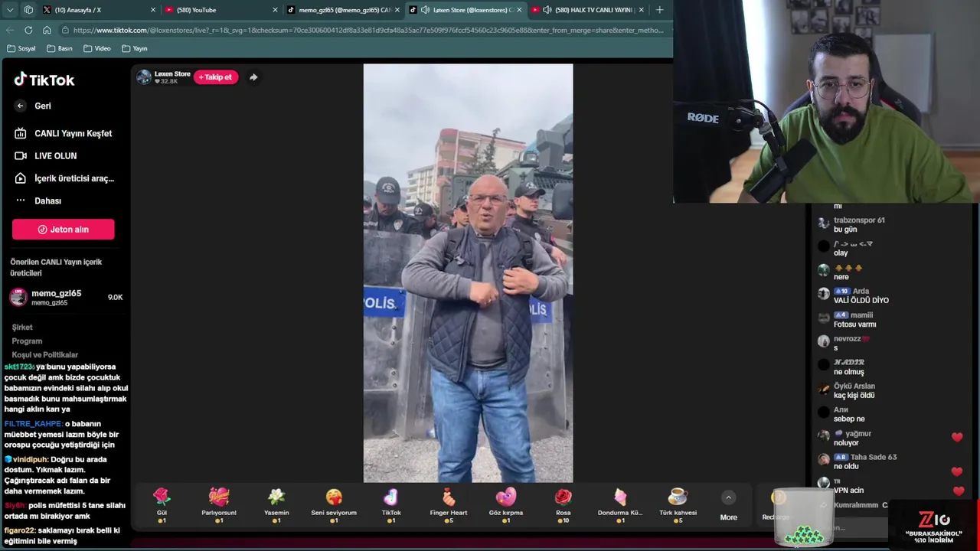Click the live video stream
This screenshot has width=980, height=551.
[468, 272]
